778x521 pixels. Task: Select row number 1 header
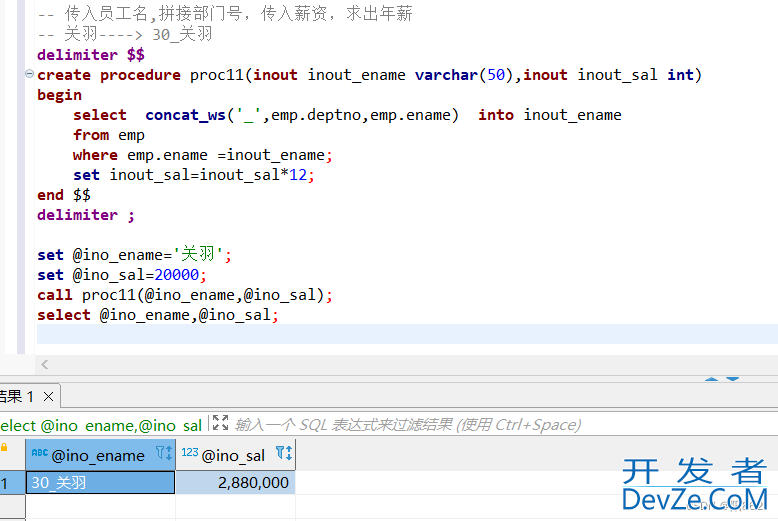pos(12,483)
